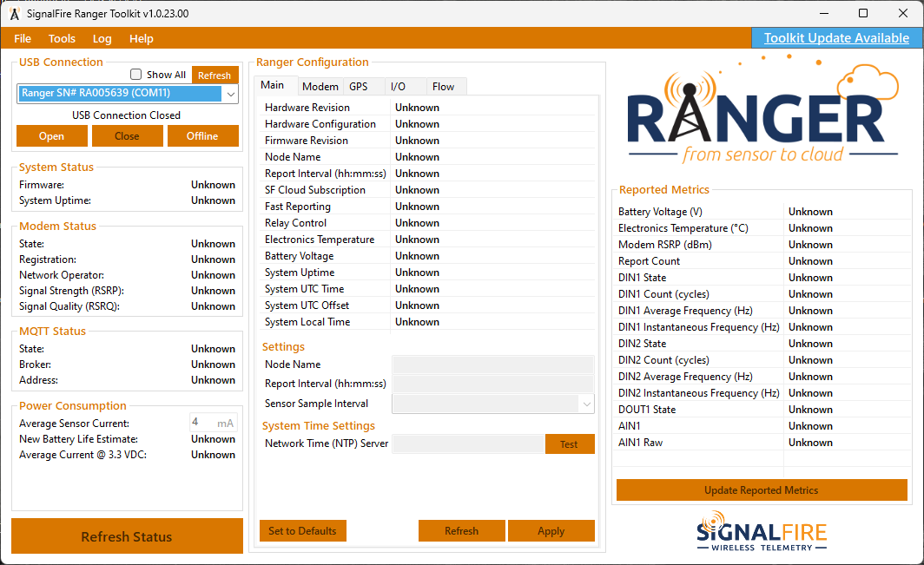Click Update Reported Metrics button
The image size is (924, 565).
pyautogui.click(x=762, y=489)
